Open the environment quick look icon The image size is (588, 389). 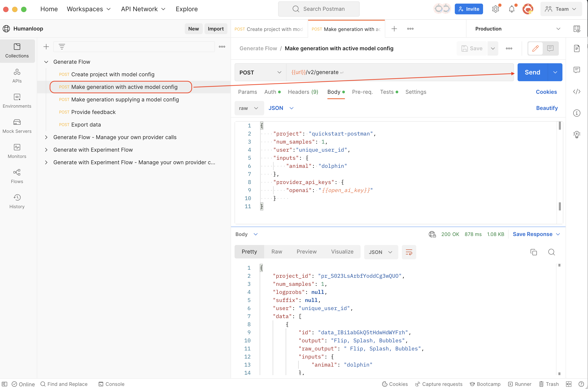(x=576, y=29)
